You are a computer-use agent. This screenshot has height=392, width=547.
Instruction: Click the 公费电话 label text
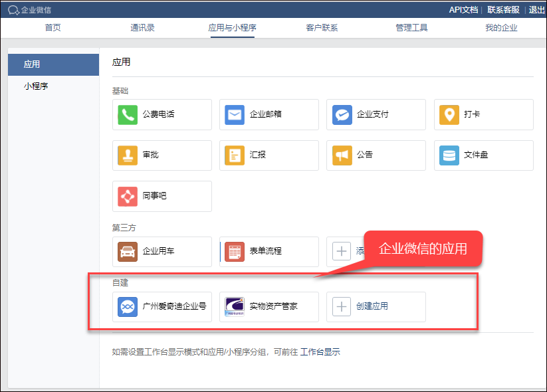click(x=158, y=114)
